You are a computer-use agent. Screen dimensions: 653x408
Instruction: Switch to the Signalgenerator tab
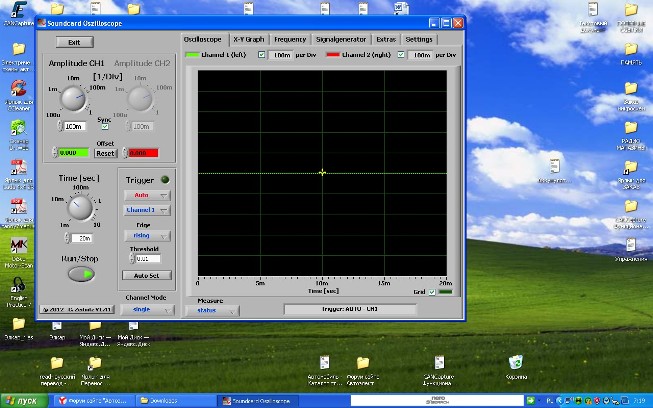341,40
